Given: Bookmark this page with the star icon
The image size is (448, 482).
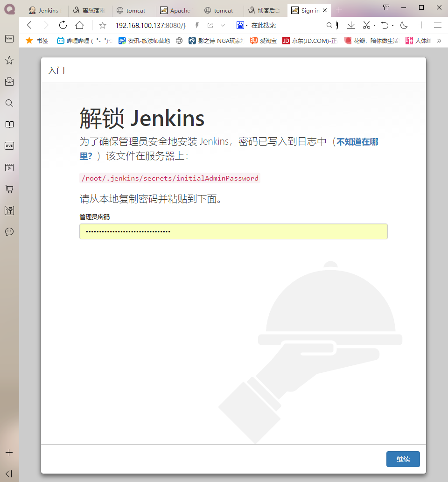Looking at the screenshot, I should (103, 26).
